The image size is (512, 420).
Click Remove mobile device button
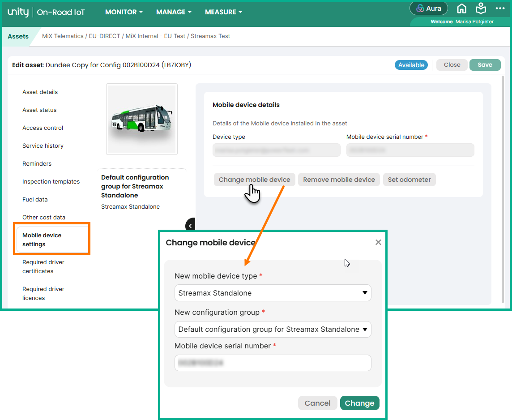[x=339, y=180]
